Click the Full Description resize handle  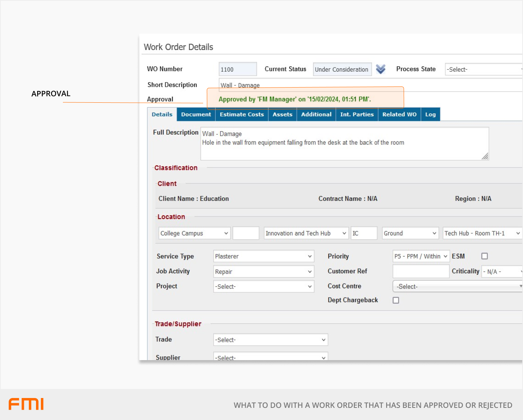(485, 157)
